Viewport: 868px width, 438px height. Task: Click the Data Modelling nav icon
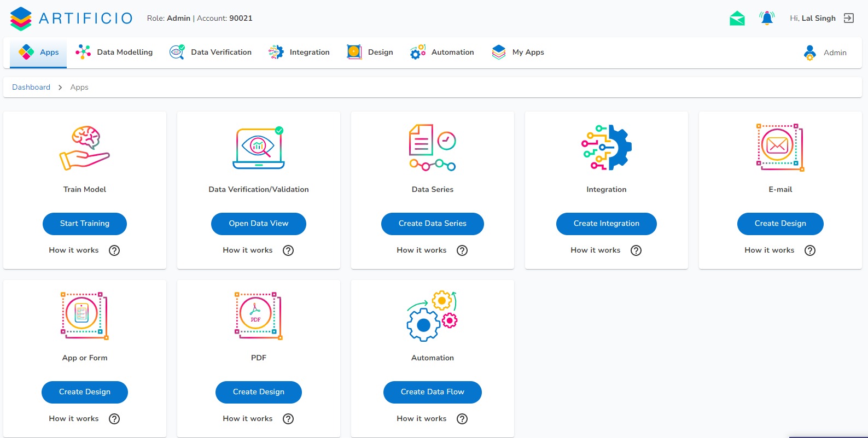pos(83,52)
